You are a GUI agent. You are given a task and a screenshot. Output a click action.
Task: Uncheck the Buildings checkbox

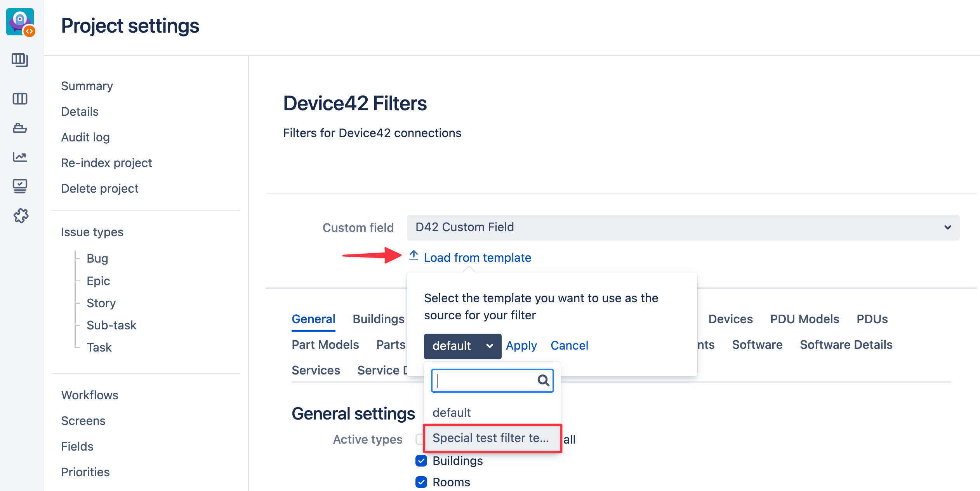[421, 461]
